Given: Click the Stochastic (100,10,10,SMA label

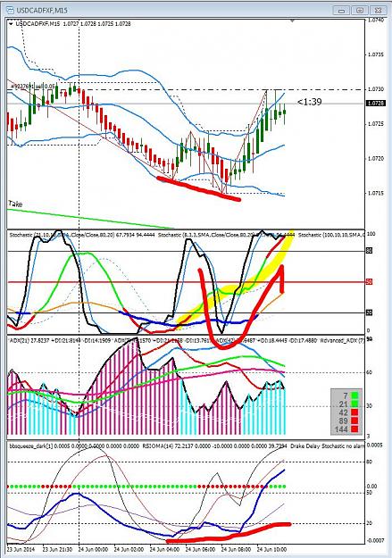Looking at the screenshot, I should 331,235.
